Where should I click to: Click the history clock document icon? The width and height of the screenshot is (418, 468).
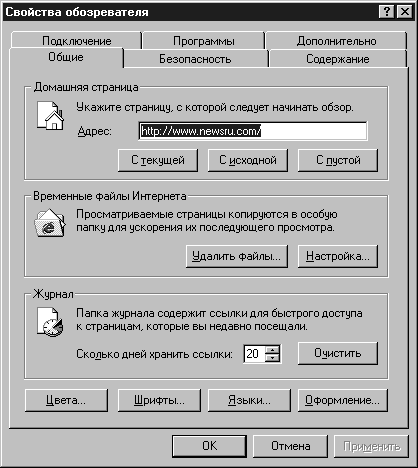(50, 322)
